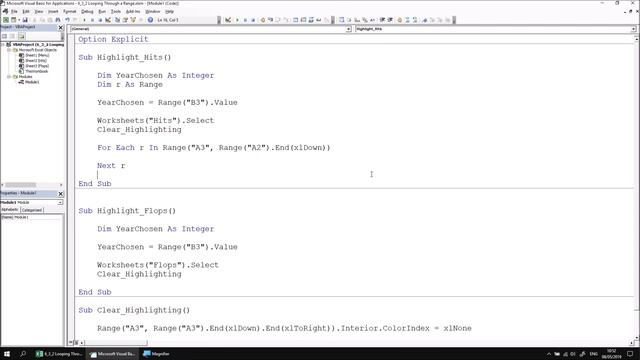This screenshot has height=360, width=640.
Task: Click Break in the Standard toolbar
Action: [x=92, y=20]
